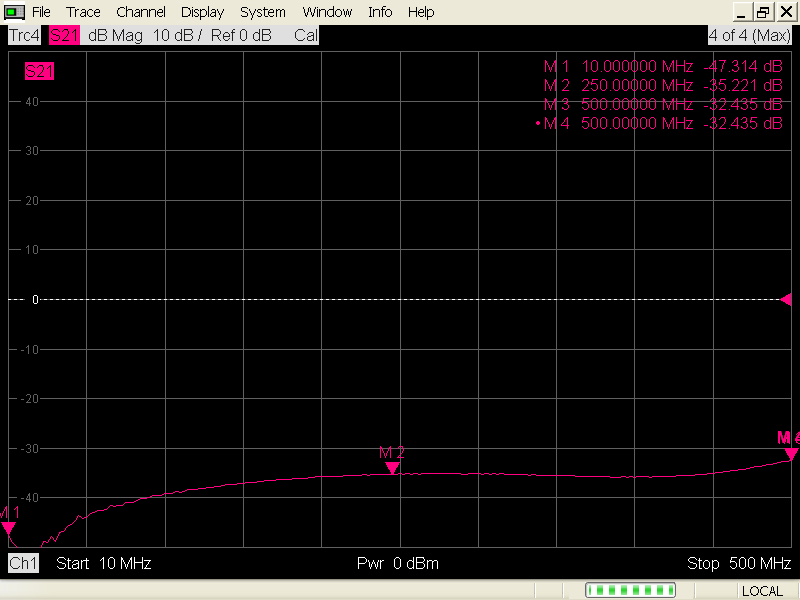Select active marker M 4 readout line
800x600 pixels.
coord(659,123)
